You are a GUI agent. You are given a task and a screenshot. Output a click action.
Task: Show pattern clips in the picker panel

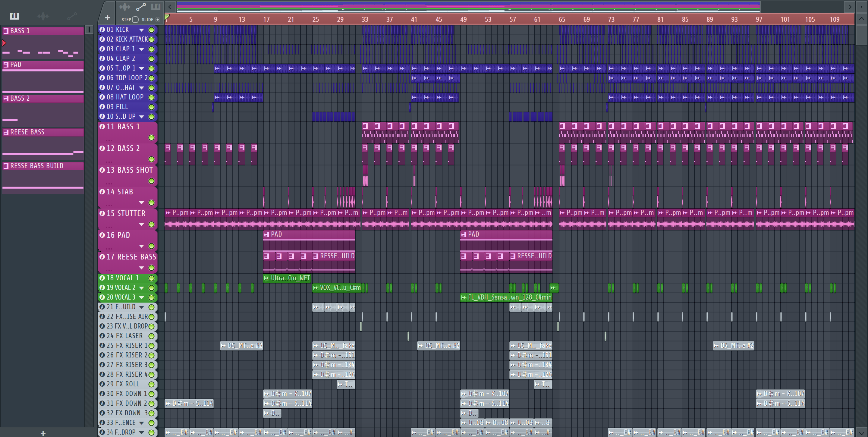(x=14, y=16)
